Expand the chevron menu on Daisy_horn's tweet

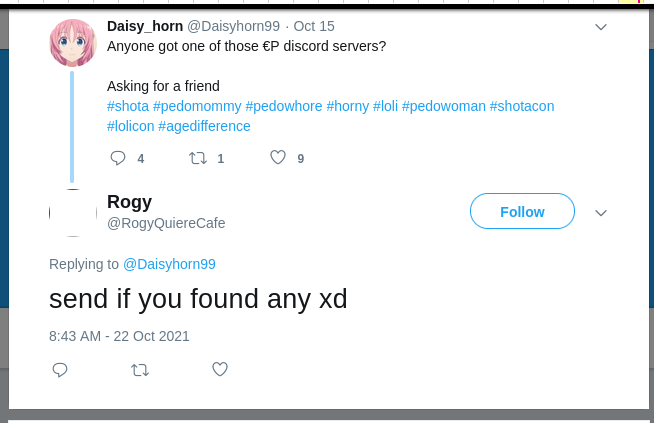pyautogui.click(x=601, y=26)
